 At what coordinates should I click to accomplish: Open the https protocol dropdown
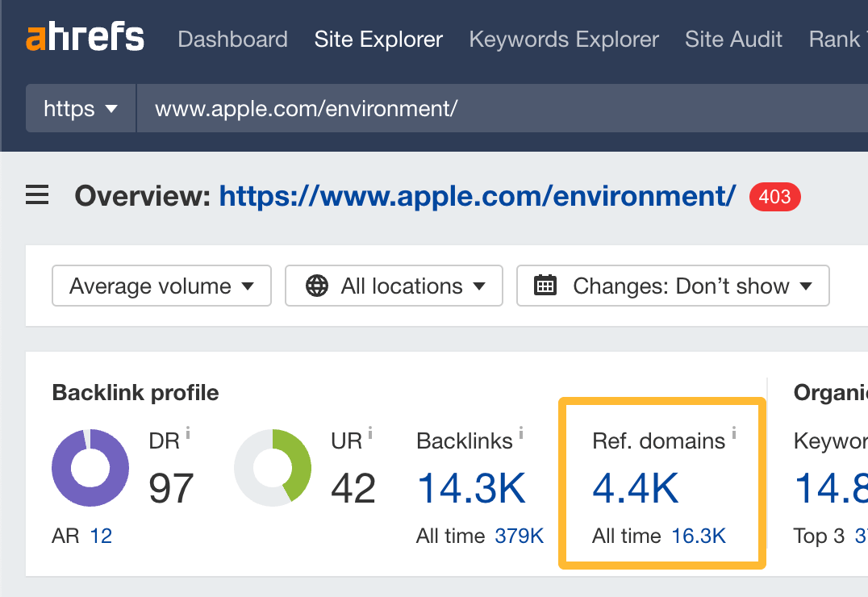[x=80, y=107]
